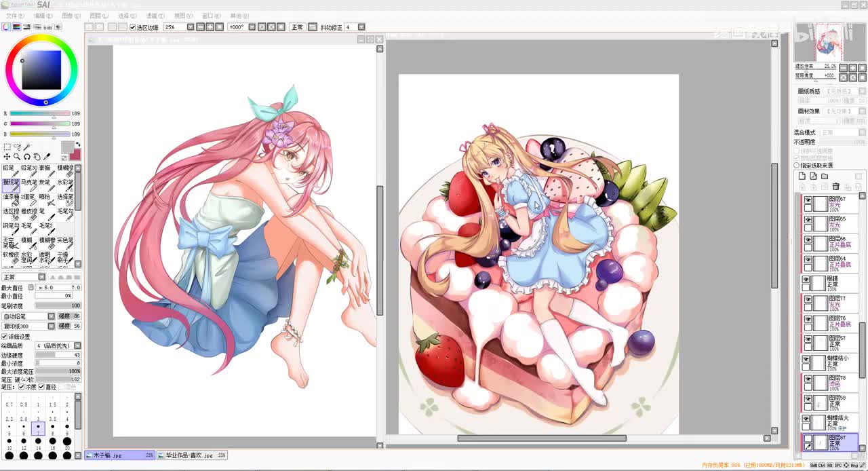
Task: Open the 绘画品质 quality dropdown
Action: pos(77,345)
